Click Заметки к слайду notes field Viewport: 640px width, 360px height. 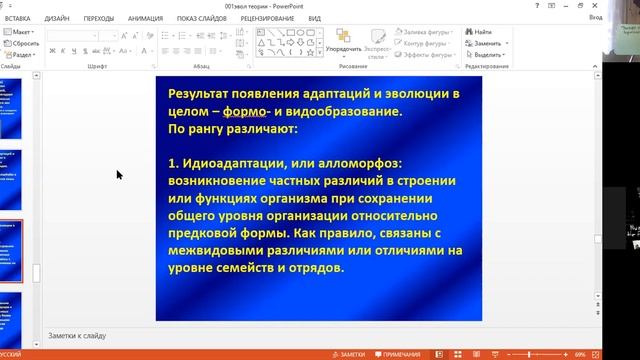(77, 336)
